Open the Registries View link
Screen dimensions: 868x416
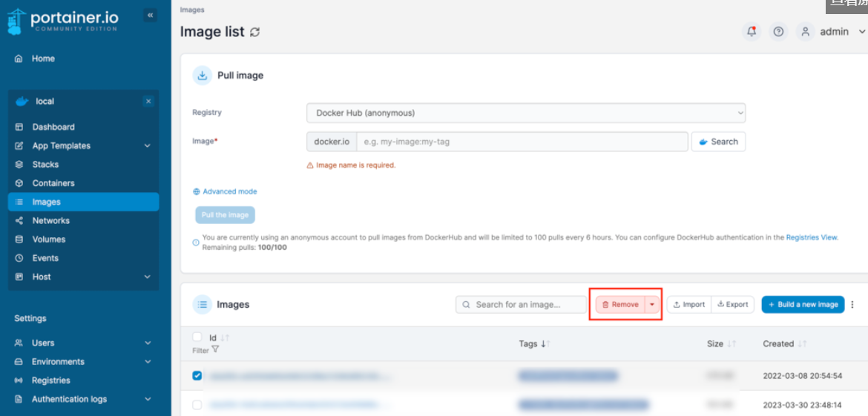point(812,238)
